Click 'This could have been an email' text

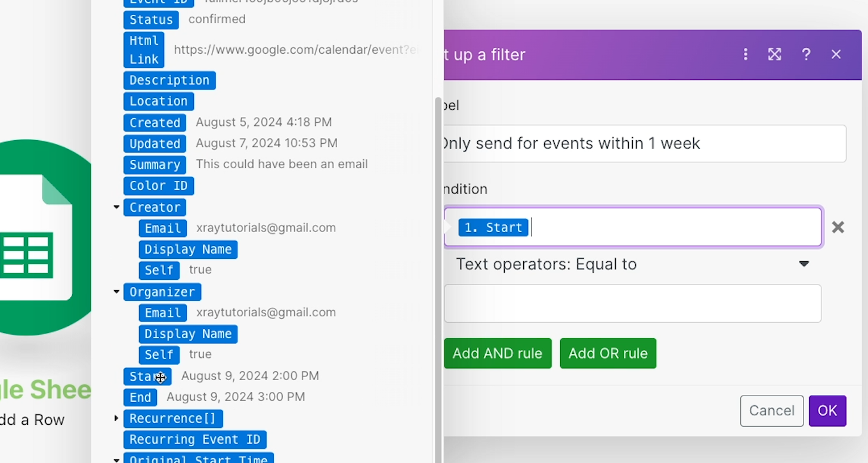point(282,164)
